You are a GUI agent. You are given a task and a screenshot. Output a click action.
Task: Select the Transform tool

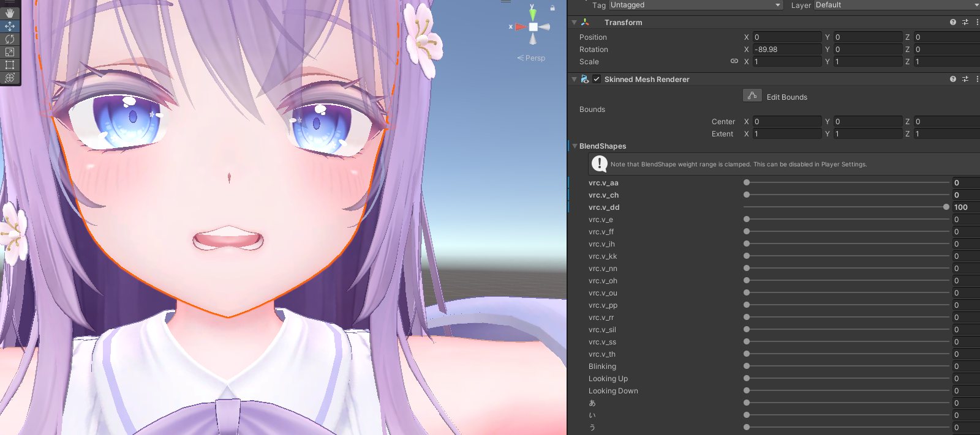pyautogui.click(x=10, y=78)
